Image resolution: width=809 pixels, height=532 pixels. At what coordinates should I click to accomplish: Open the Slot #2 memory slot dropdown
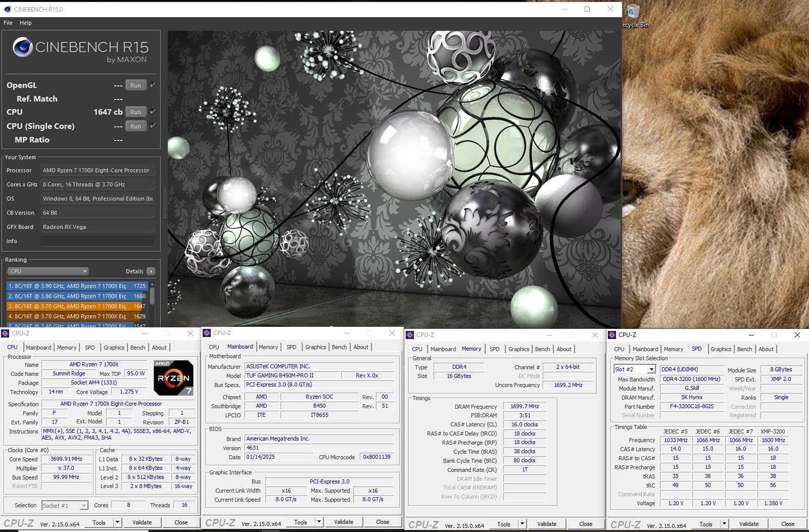tap(635, 369)
